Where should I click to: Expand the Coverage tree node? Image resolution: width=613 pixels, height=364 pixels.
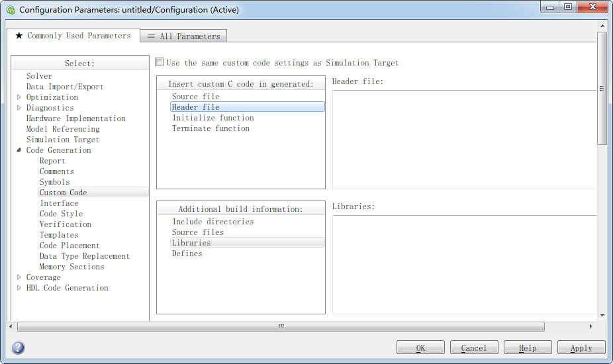pos(19,277)
